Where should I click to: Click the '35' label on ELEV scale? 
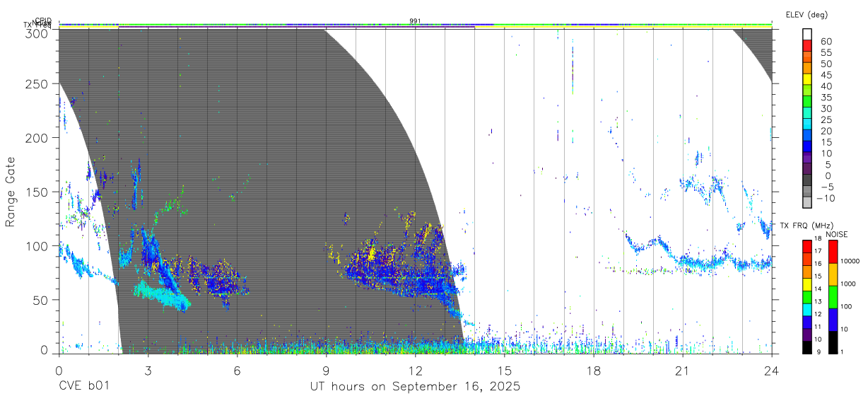(826, 98)
